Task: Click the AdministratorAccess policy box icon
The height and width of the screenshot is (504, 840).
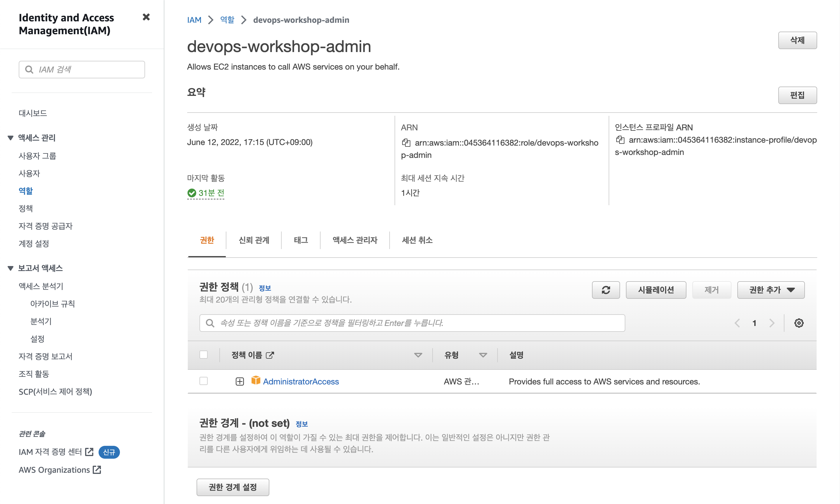Action: coord(255,380)
